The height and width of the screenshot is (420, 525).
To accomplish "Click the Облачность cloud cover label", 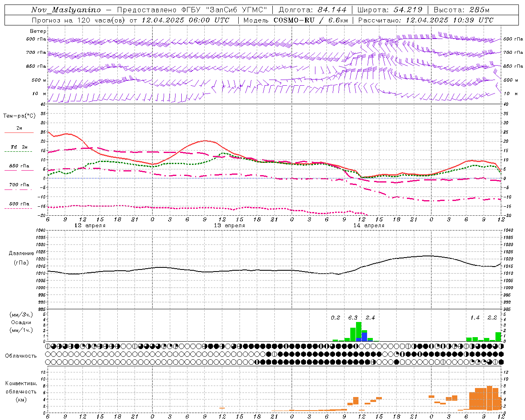I will [21, 356].
